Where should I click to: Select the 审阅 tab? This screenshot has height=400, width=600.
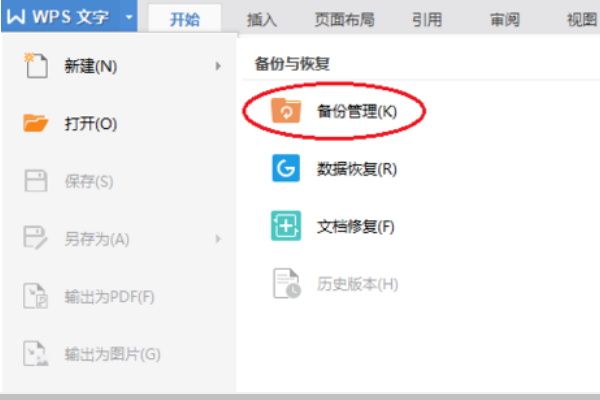click(x=505, y=19)
